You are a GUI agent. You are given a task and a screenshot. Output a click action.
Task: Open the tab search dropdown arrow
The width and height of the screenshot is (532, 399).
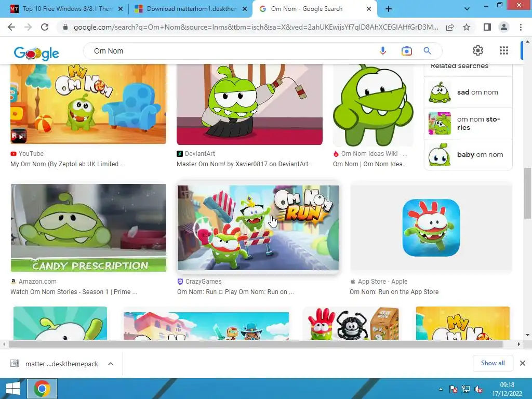pyautogui.click(x=467, y=9)
